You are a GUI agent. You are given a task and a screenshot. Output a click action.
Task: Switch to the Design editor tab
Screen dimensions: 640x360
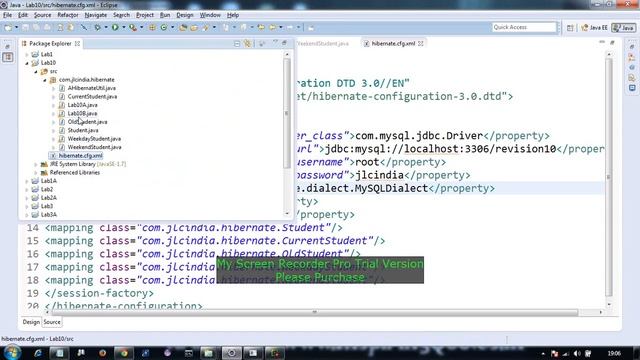coord(31,322)
